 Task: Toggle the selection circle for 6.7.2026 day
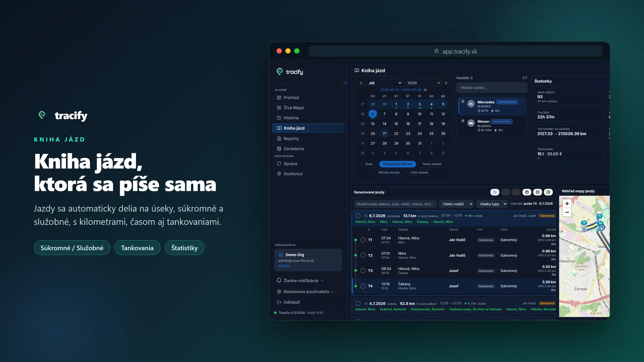pos(358,216)
